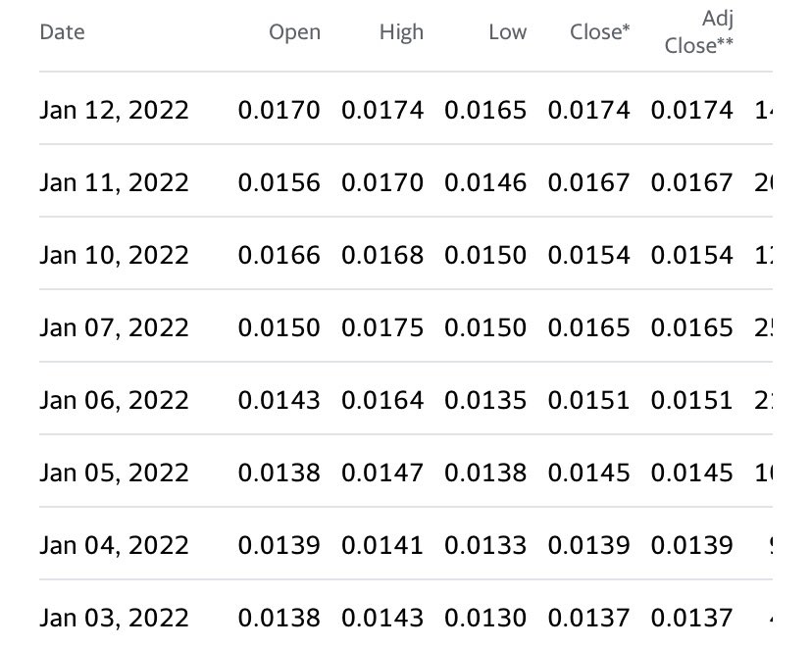Select the Jan 03, 2022 date cell
This screenshot has height=648, width=812.
(115, 618)
